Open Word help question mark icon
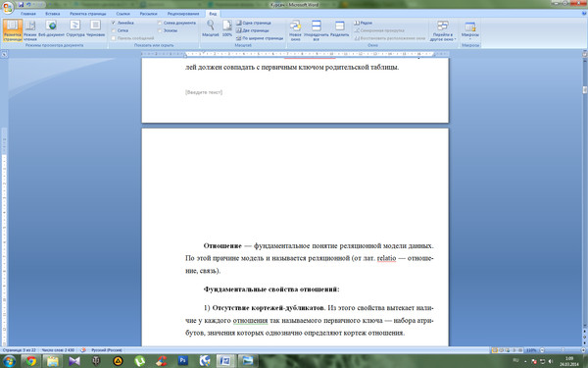 coord(584,14)
